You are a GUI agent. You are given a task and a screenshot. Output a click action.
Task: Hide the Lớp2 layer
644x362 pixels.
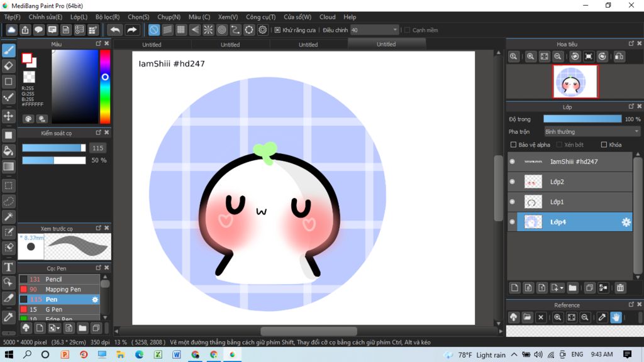tap(512, 182)
